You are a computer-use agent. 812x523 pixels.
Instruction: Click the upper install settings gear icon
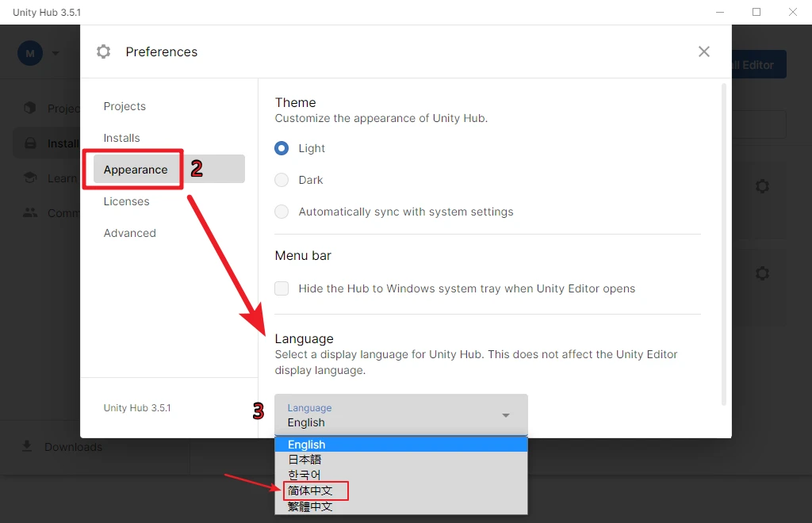762,185
